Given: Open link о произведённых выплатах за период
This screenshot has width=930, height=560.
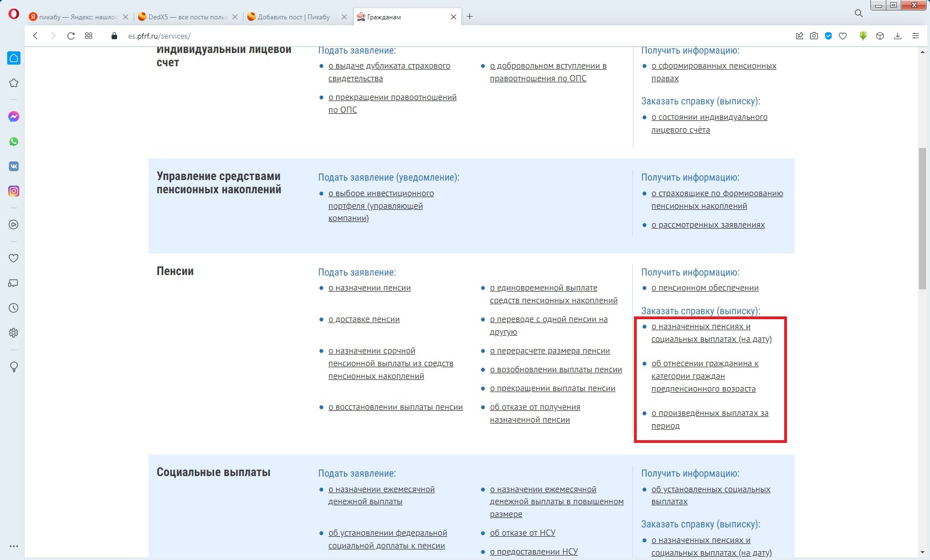Looking at the screenshot, I should coord(710,419).
